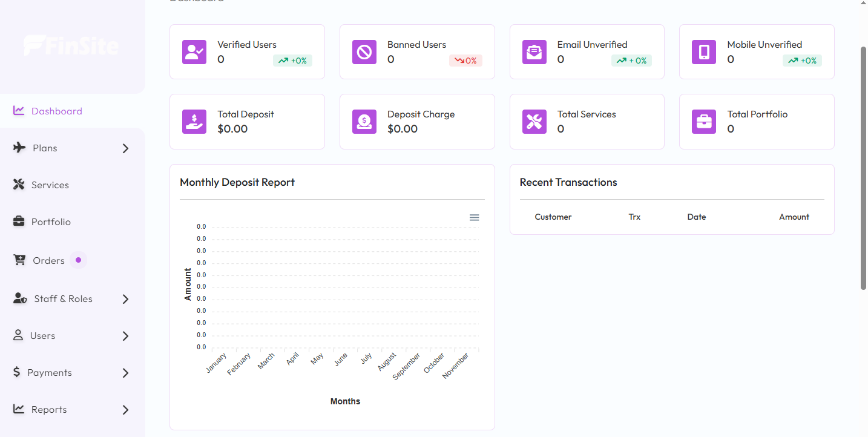Viewport: 868px width, 437px height.
Task: Click the Verified Users card icon
Action: [194, 52]
